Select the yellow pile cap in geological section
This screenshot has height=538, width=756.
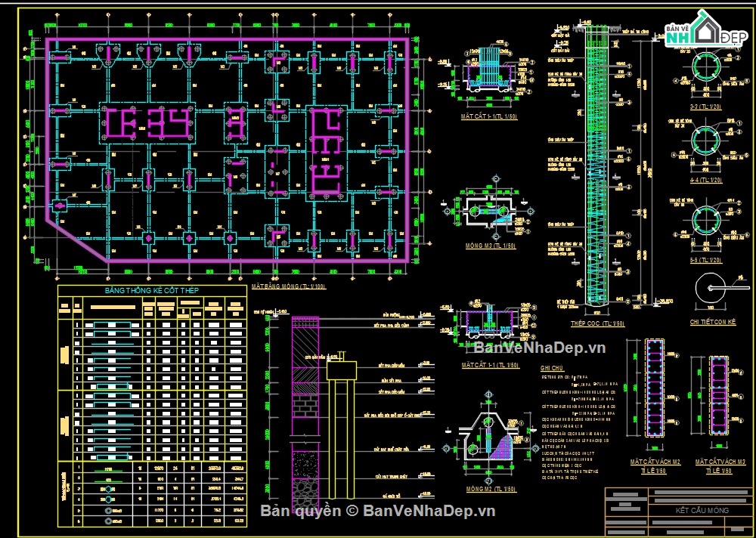(x=342, y=370)
